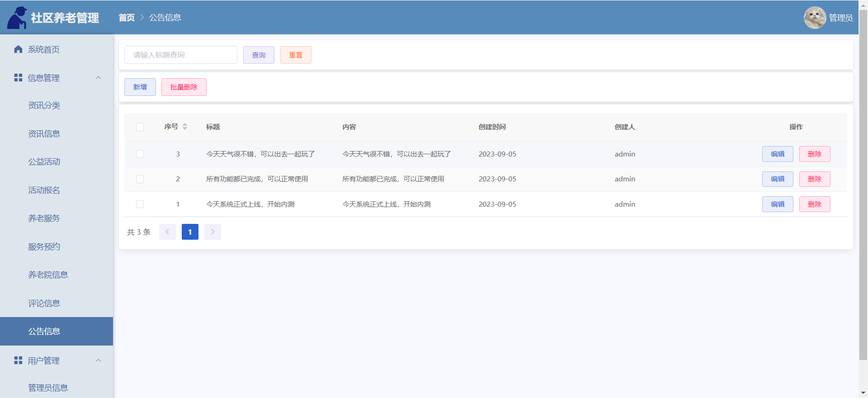This screenshot has width=868, height=398.
Task: Click the home icon beside 系统首页
Action: (18, 49)
